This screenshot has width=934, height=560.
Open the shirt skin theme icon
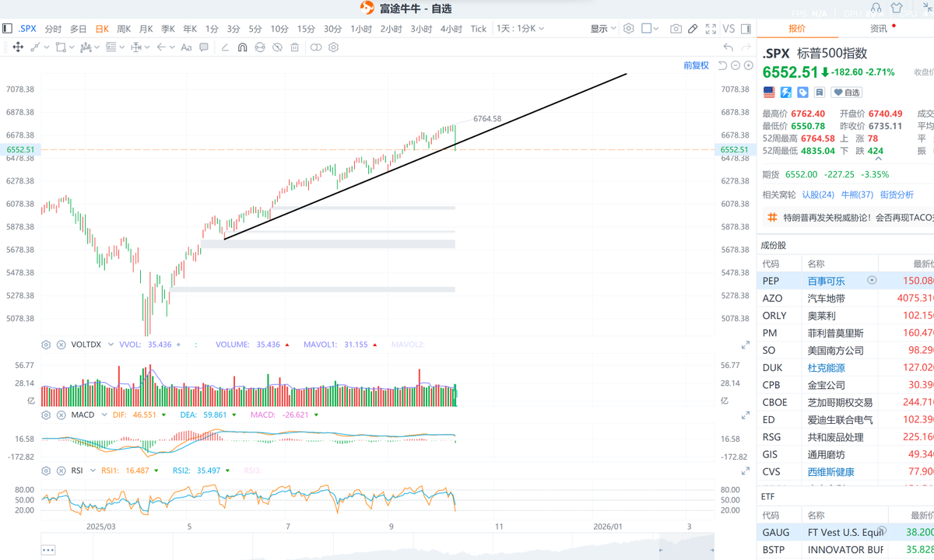coord(897,9)
